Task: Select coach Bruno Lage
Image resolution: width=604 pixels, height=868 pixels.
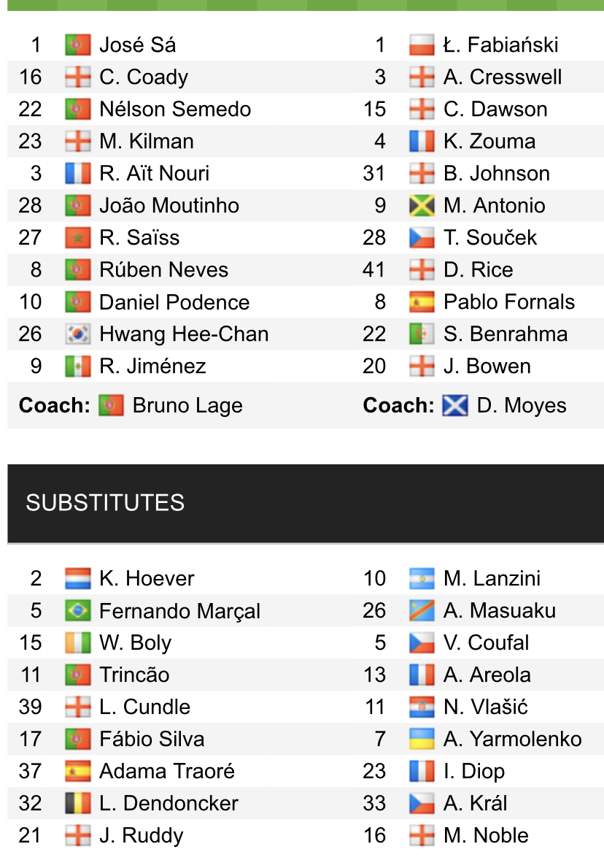Action: click(187, 406)
